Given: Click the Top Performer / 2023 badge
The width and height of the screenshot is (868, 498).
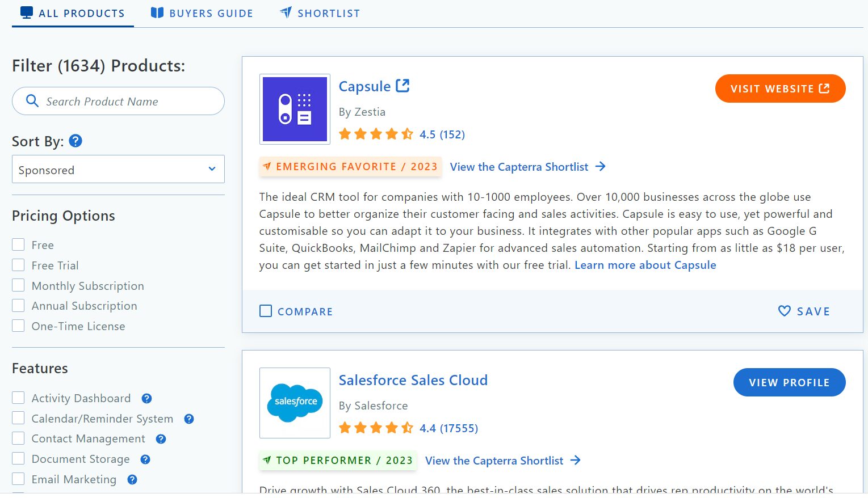Looking at the screenshot, I should point(338,460).
